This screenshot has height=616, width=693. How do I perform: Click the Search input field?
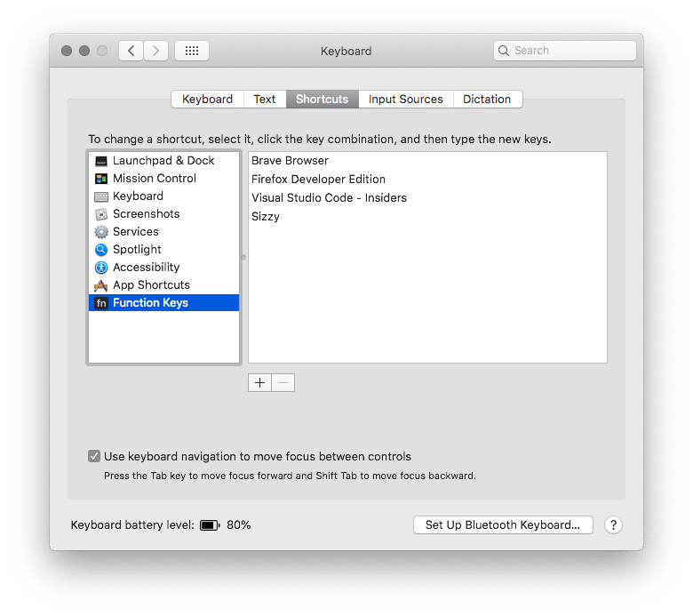565,51
